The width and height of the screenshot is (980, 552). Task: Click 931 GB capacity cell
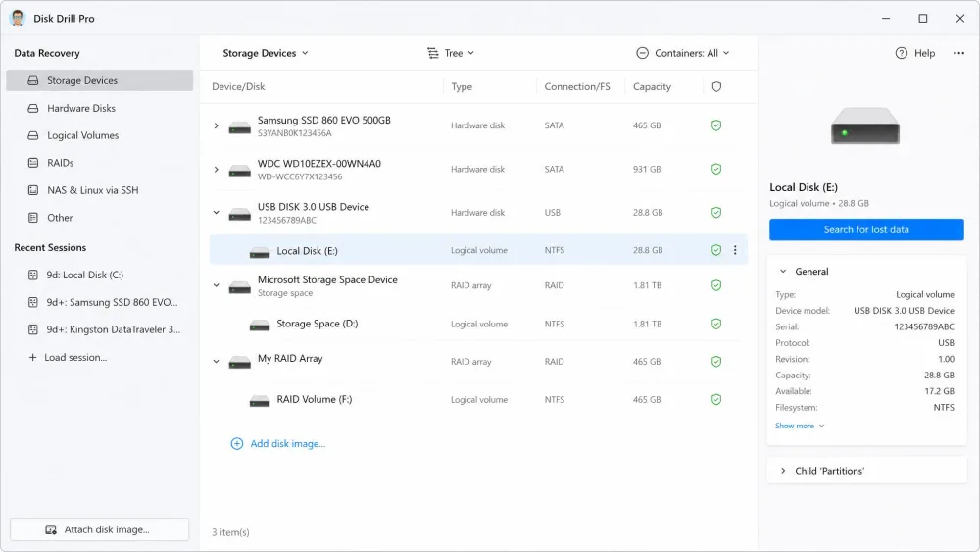click(646, 170)
